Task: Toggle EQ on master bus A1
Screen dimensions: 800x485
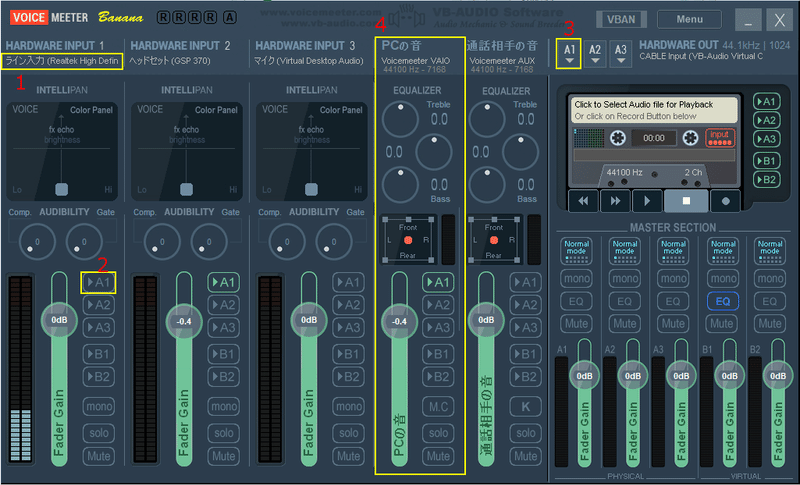Action: (576, 301)
